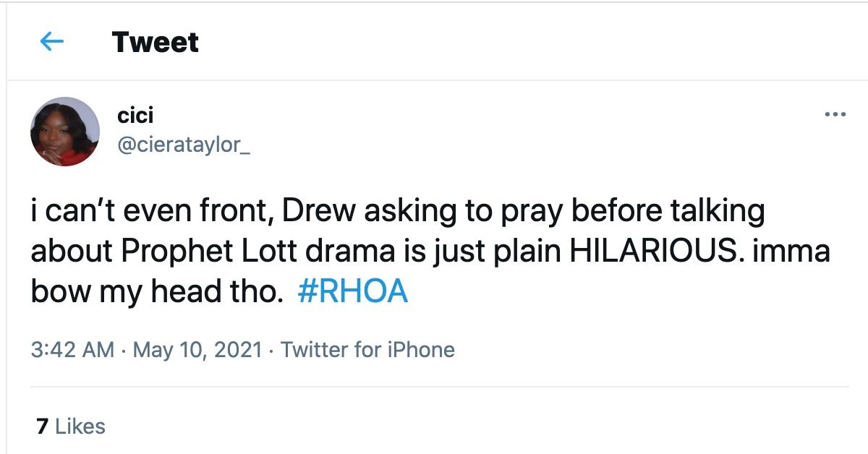This screenshot has height=454, width=868.
Task: Click the Tweet page title
Action: [154, 43]
